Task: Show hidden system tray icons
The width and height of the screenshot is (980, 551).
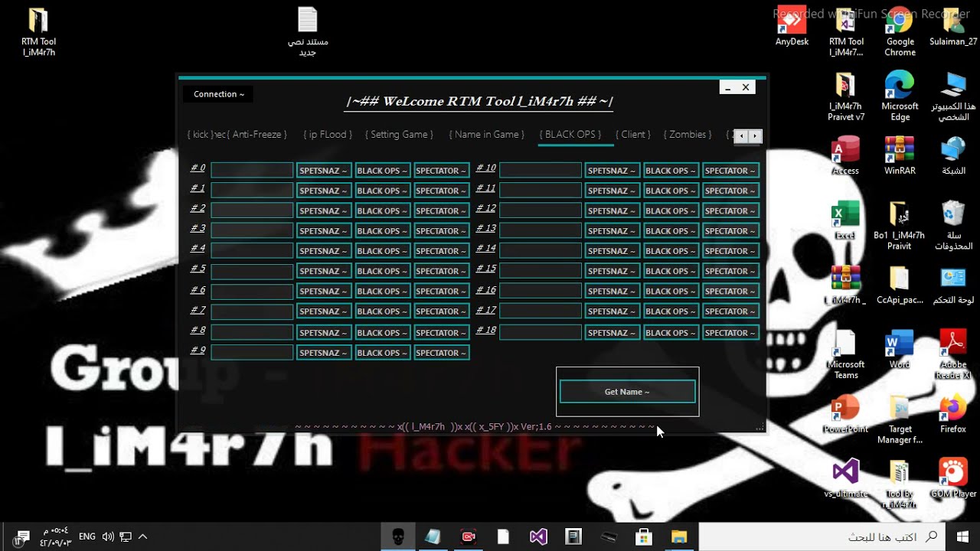Action: (x=142, y=536)
